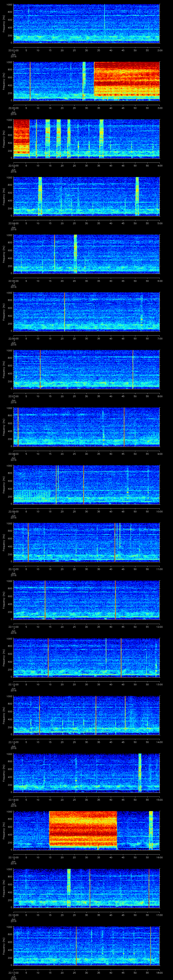173x980 pixels.
Task: Click the red vertical line near second 13 in the 22:11:00 spectrogram
Action: [x=45, y=600]
